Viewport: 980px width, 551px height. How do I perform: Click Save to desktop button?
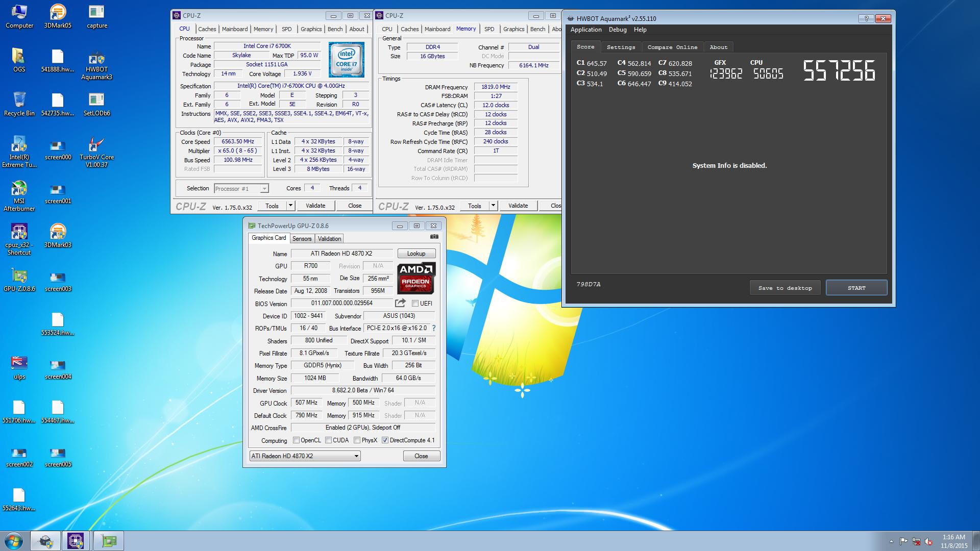click(785, 288)
